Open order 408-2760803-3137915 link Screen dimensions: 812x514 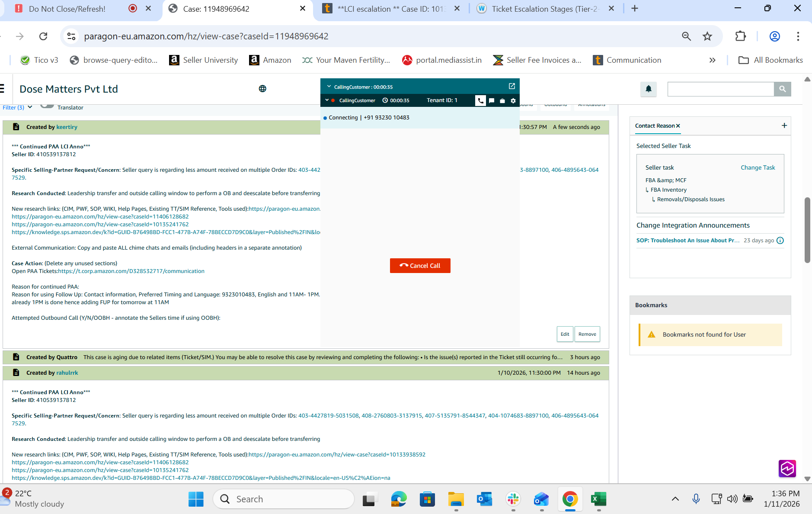(x=392, y=416)
